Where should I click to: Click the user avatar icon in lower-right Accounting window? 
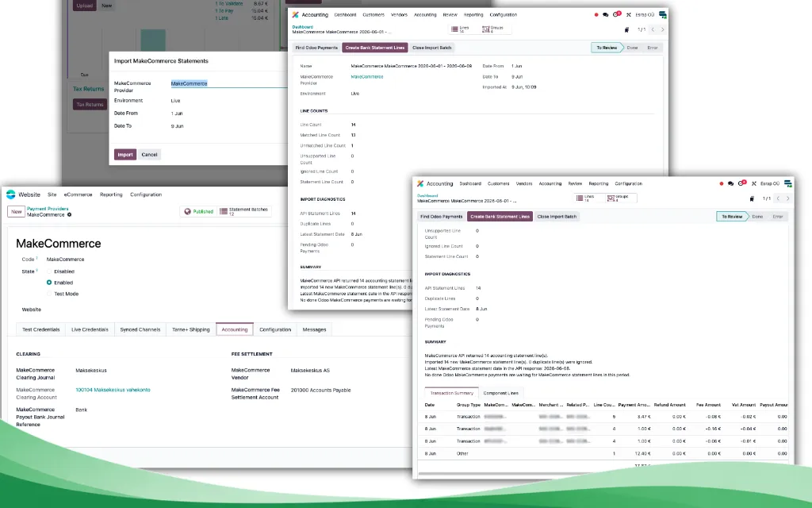[788, 183]
